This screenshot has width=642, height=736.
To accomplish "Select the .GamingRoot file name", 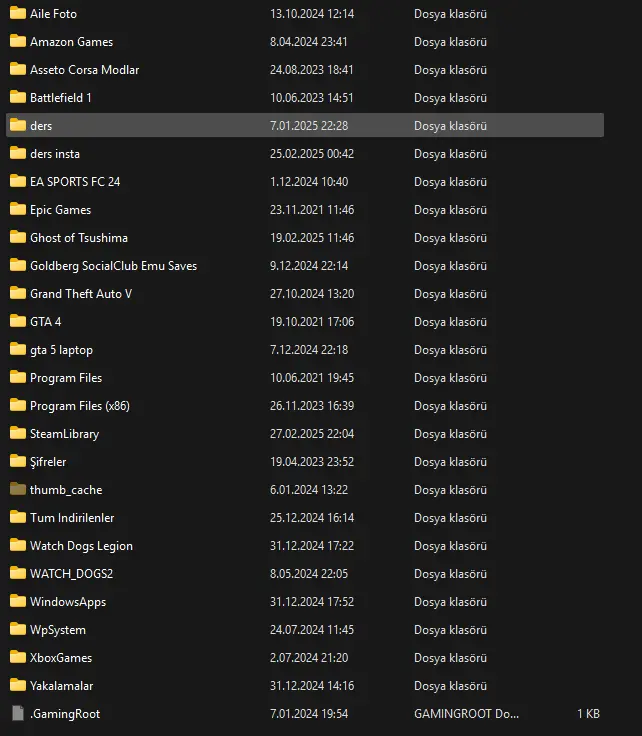I will [65, 714].
